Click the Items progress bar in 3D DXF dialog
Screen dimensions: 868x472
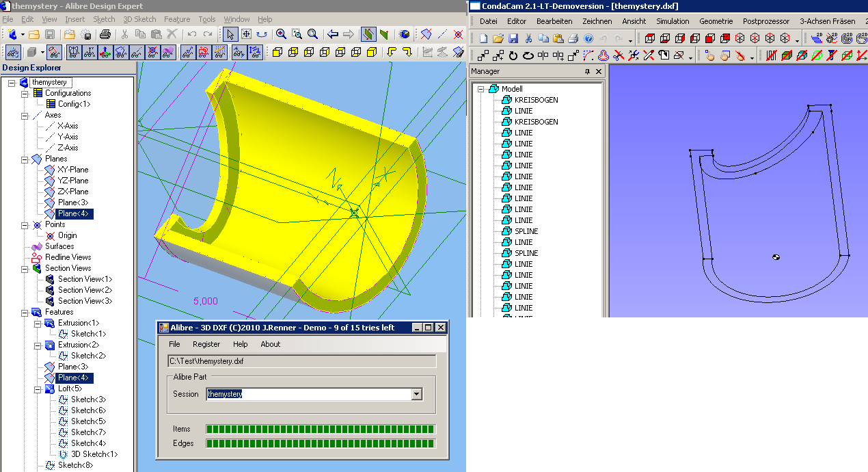pyautogui.click(x=321, y=429)
